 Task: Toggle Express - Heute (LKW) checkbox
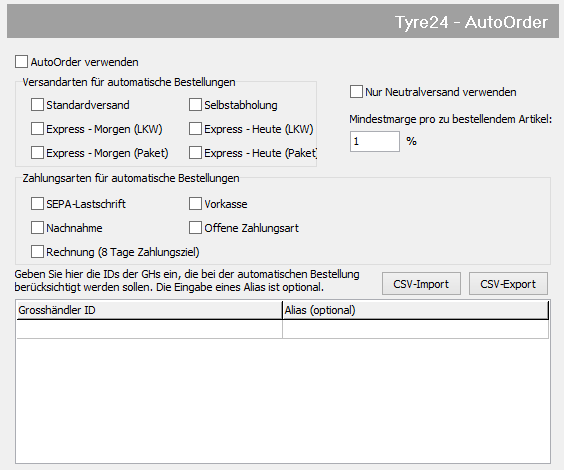[195, 129]
